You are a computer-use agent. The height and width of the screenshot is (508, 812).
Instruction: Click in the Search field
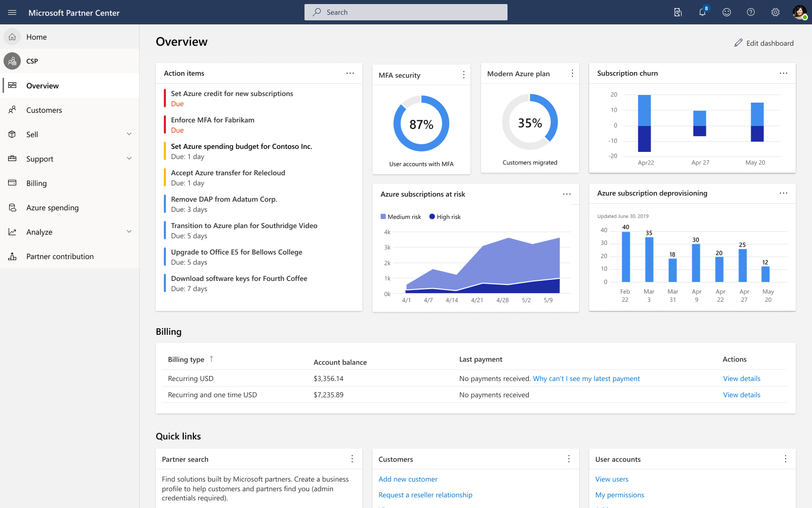pos(406,12)
